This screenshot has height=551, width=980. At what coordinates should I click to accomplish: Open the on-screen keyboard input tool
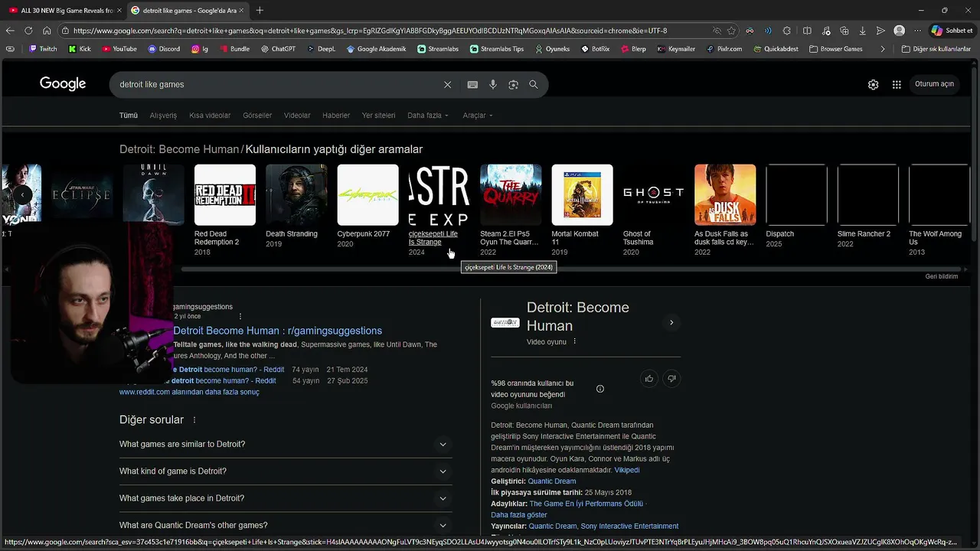pyautogui.click(x=472, y=84)
